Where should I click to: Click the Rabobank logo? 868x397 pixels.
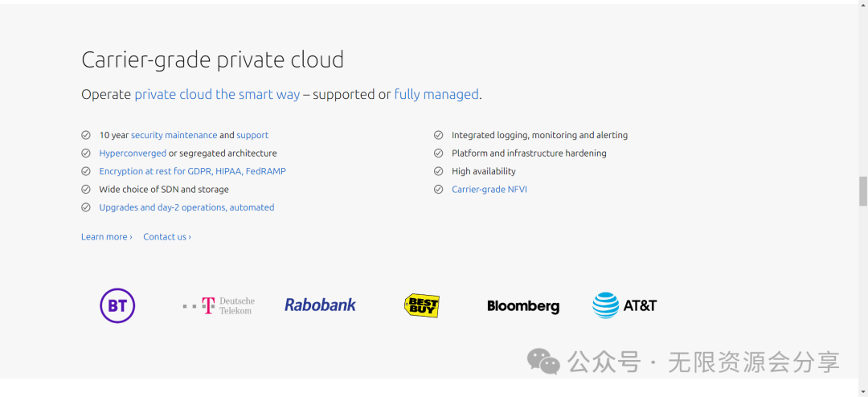click(x=320, y=305)
